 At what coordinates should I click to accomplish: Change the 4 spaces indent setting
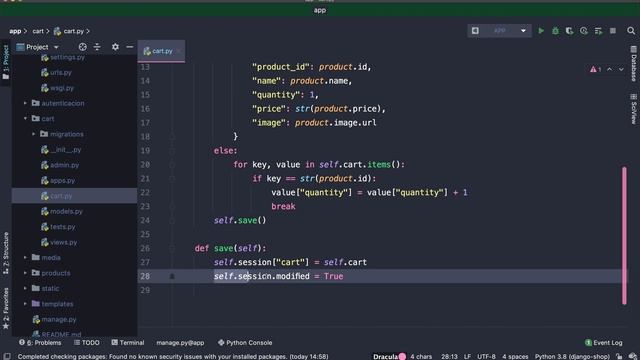coord(515,356)
